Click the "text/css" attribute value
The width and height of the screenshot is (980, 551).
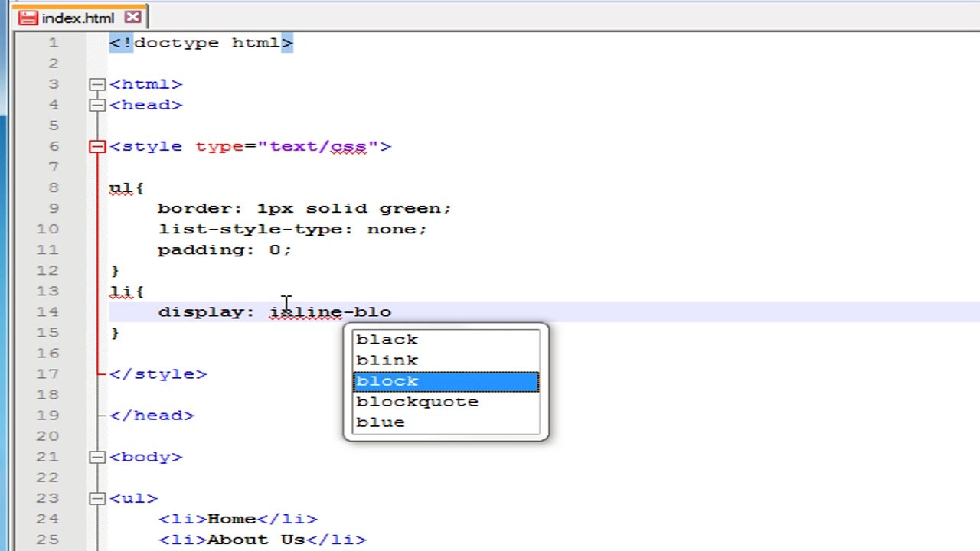click(318, 146)
